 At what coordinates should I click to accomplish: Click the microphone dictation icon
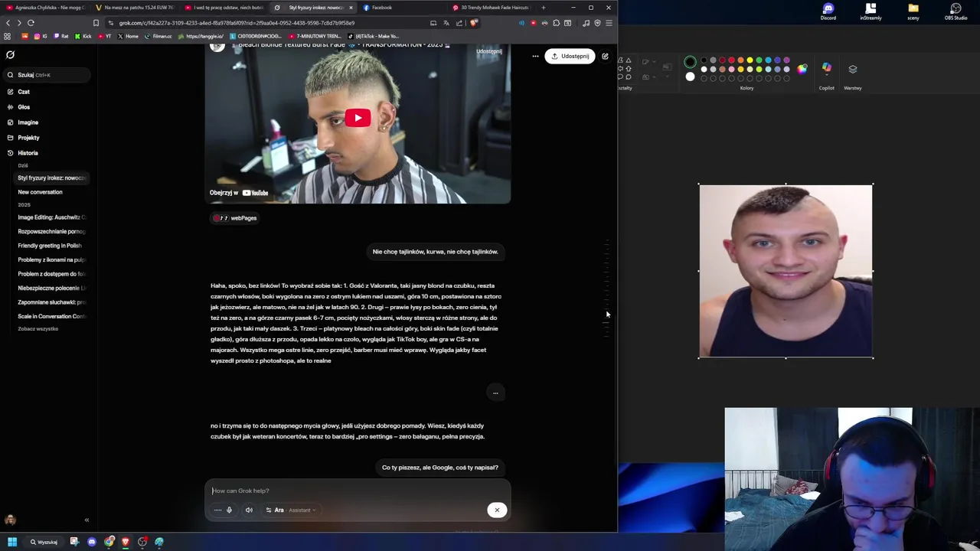click(x=229, y=510)
